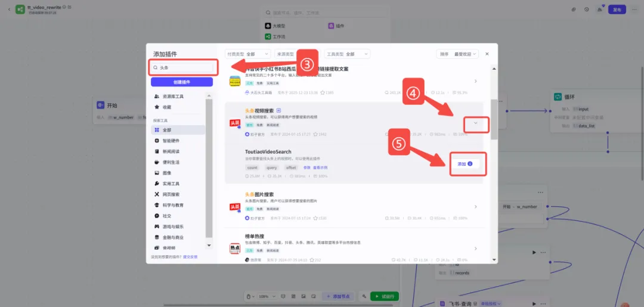Expand the 头条图片搜索 plugin row chevron
This screenshot has width=644, height=307.
[476, 207]
